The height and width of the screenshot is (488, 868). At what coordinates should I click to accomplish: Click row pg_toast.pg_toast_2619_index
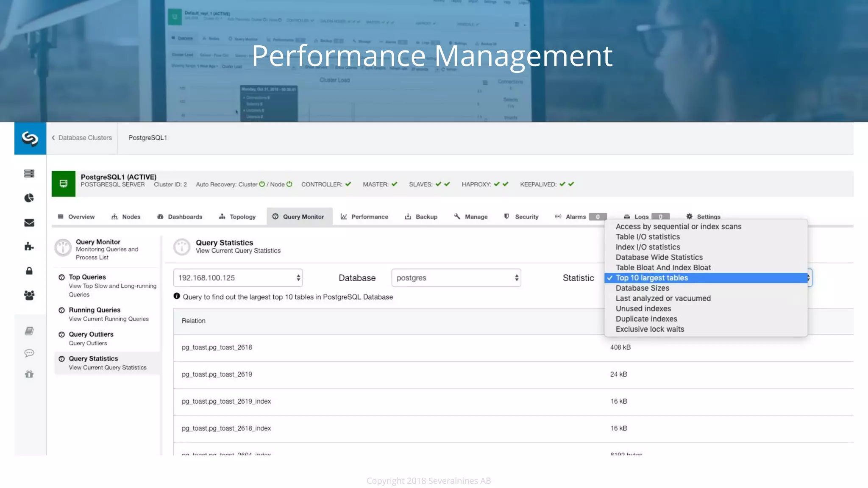[513, 402]
